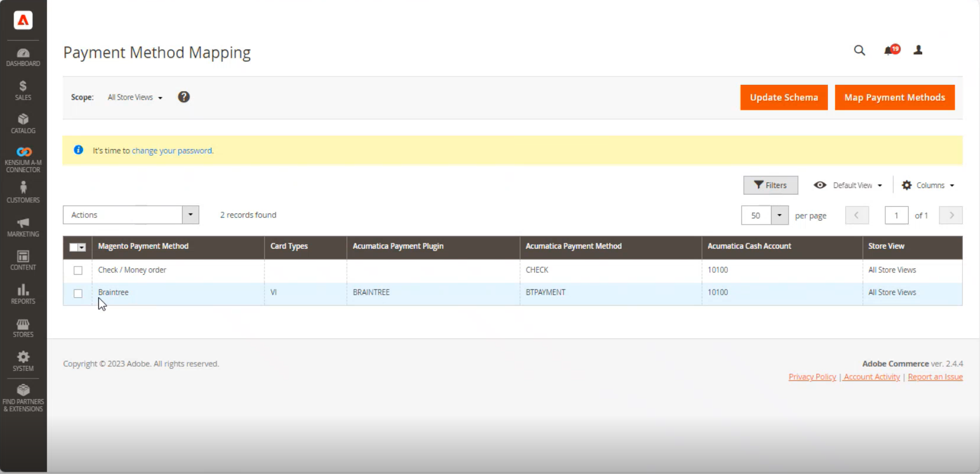Click the search magnifier icon
Viewport: 980px width, 474px height.
pos(860,50)
